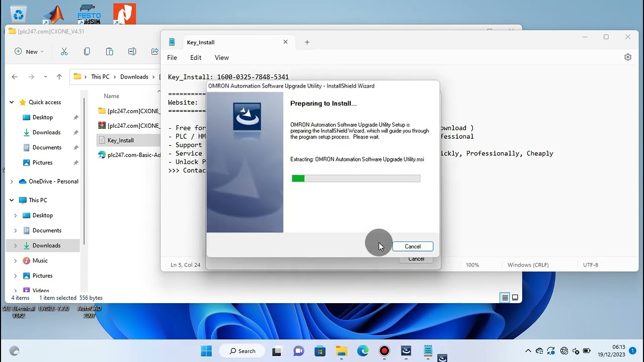Select the Key_Install tab in Notepad
Viewport: 644px width, 362px height.
(x=228, y=42)
